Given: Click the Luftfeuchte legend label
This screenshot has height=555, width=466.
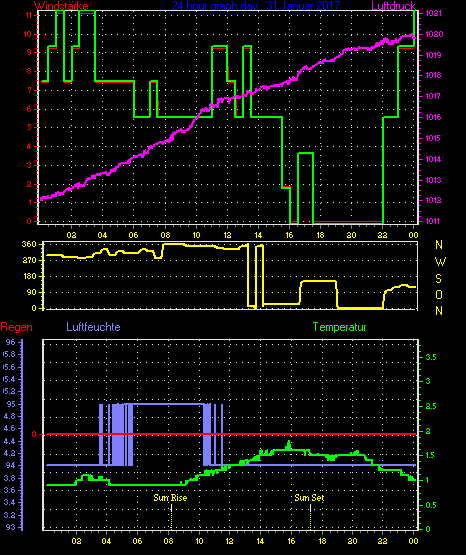Looking at the screenshot, I should pos(93,327).
